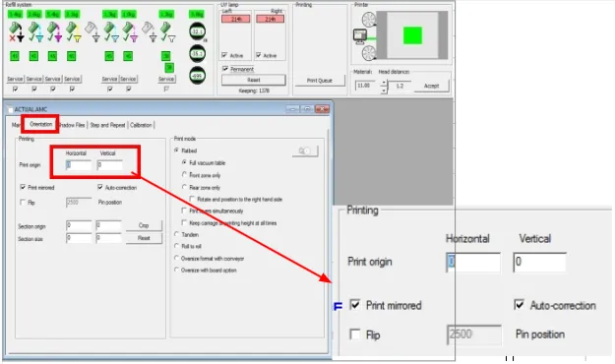
Task: Click the magnifier button in Print mode
Action: coord(305,152)
